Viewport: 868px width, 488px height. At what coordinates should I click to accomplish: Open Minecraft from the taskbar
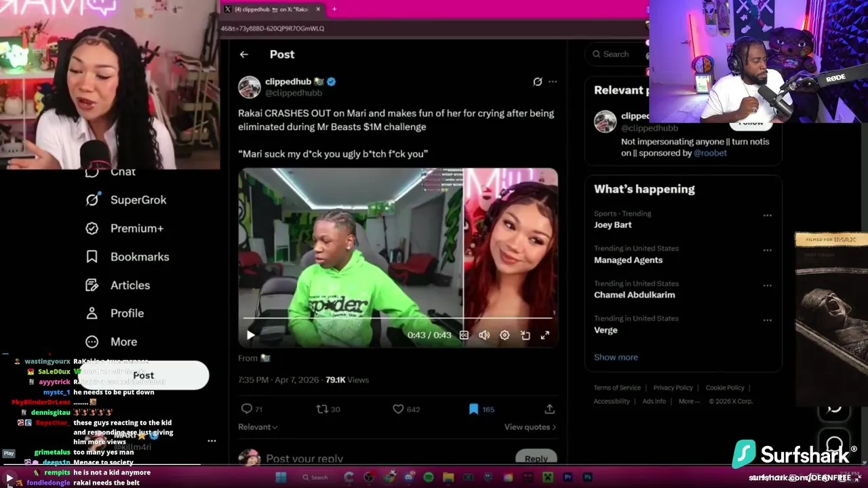pyautogui.click(x=548, y=477)
